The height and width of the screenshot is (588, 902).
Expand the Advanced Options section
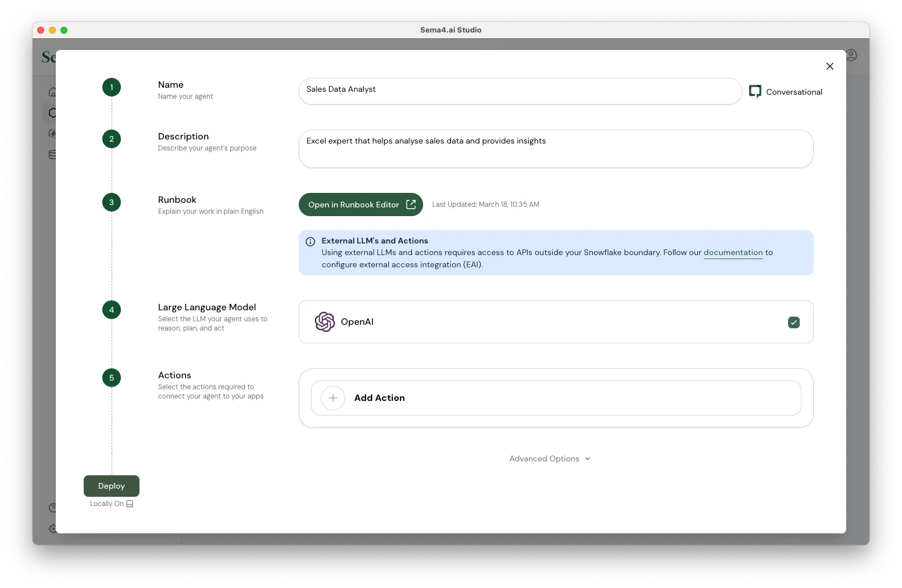click(549, 458)
